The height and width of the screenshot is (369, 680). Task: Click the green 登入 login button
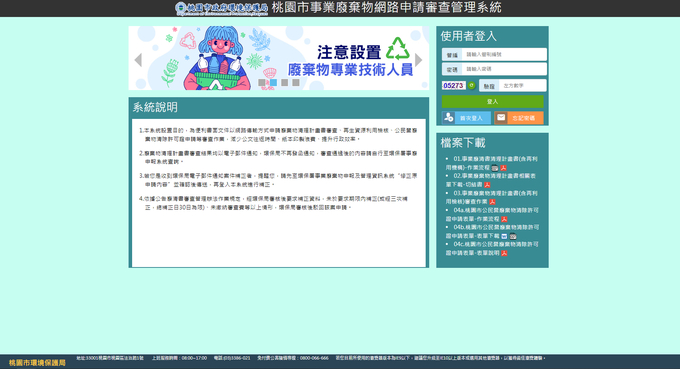[x=493, y=101]
